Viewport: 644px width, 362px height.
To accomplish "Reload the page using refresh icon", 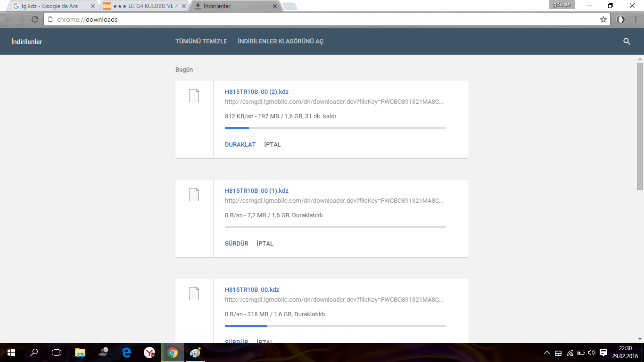I will click(x=34, y=20).
